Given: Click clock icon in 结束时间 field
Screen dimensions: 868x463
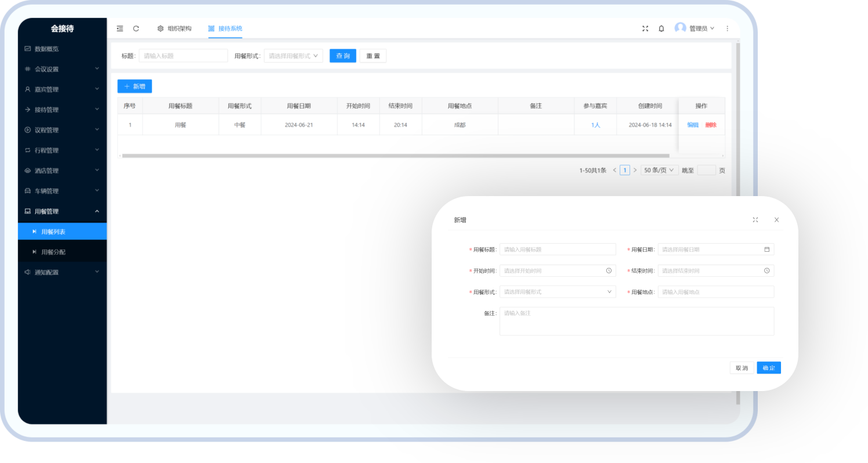Looking at the screenshot, I should [766, 271].
